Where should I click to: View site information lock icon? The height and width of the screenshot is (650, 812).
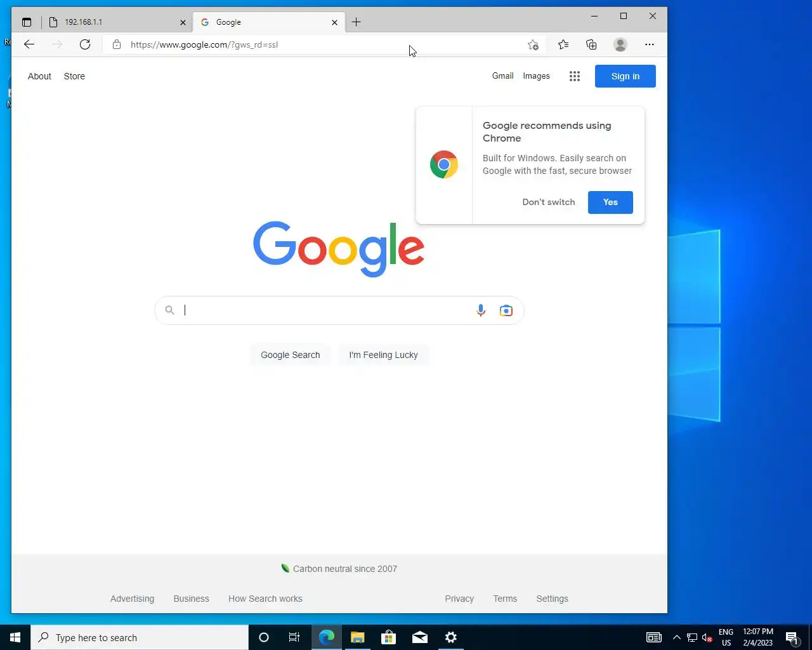[117, 44]
